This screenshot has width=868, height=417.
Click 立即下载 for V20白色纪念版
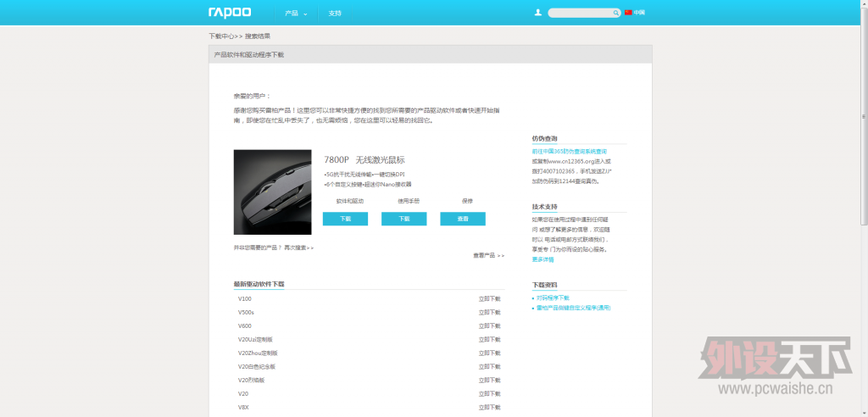click(x=489, y=367)
